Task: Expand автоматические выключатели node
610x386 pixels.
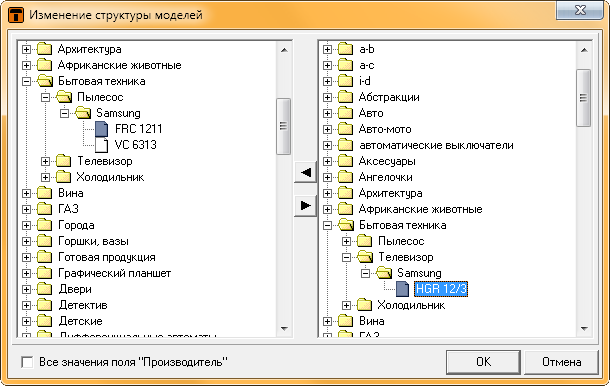Action: tap(327, 145)
